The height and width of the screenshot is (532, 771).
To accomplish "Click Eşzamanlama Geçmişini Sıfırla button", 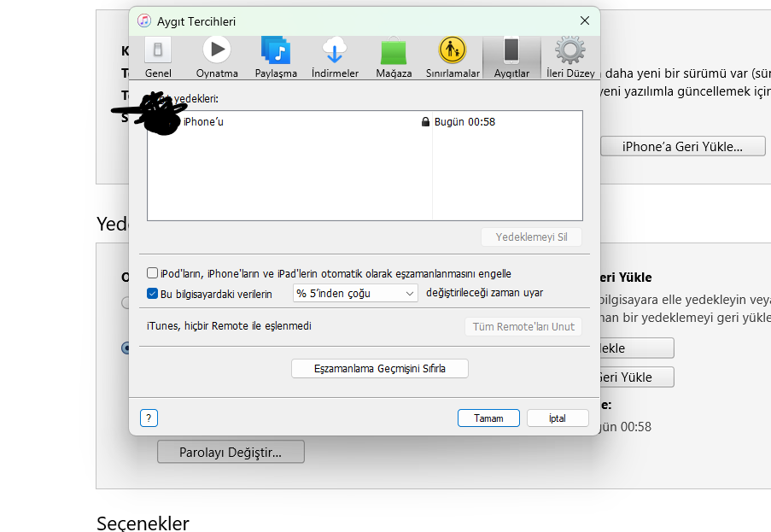I will 380,368.
